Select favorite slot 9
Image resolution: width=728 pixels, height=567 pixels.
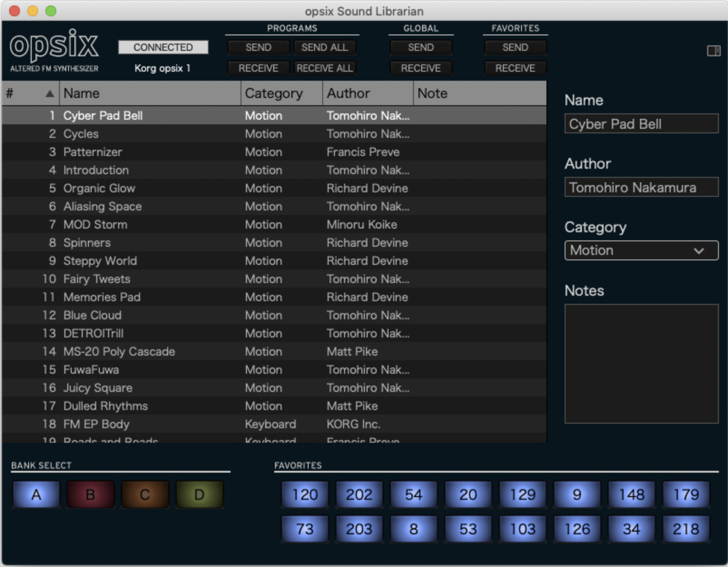click(577, 494)
